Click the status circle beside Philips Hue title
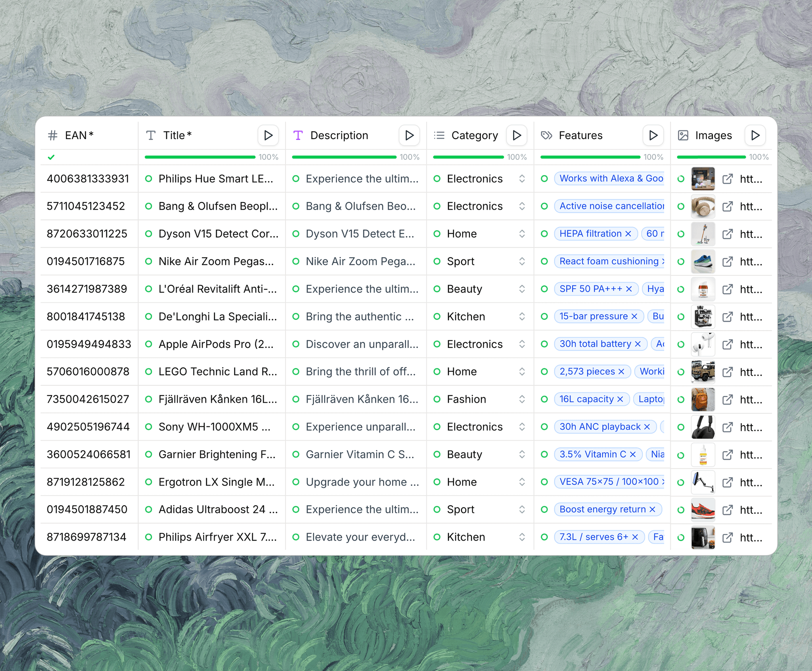This screenshot has height=671, width=812. [x=149, y=179]
